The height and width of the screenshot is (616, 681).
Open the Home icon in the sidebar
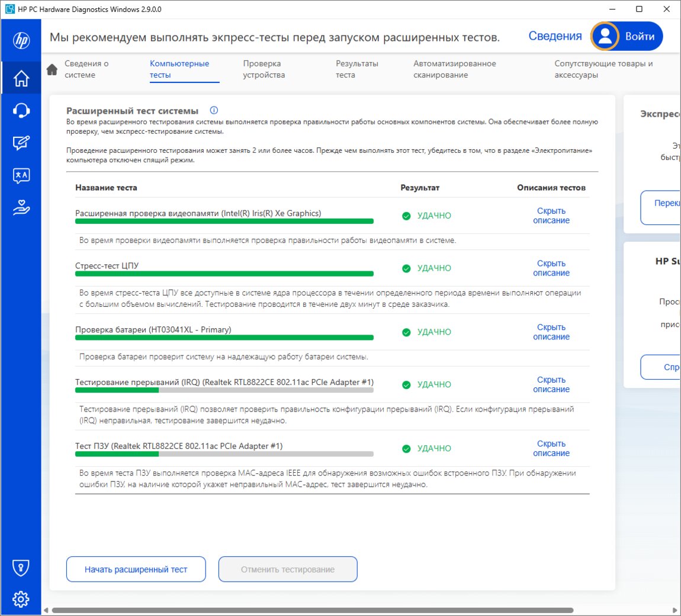coord(21,78)
